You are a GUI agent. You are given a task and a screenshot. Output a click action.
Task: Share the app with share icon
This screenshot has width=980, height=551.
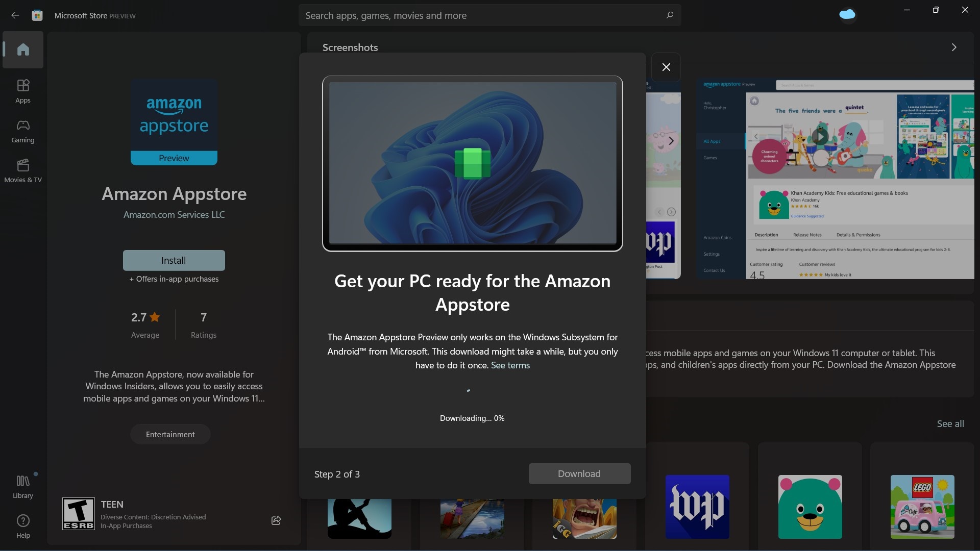(276, 520)
